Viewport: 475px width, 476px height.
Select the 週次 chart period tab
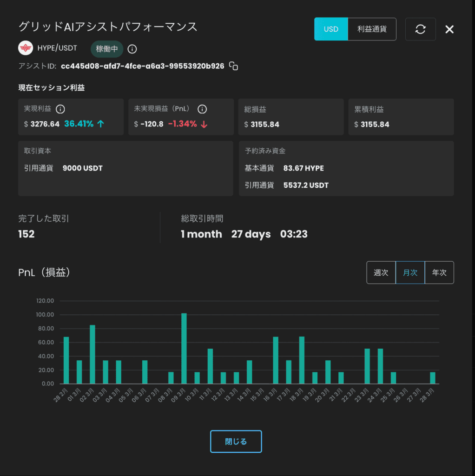[381, 272]
